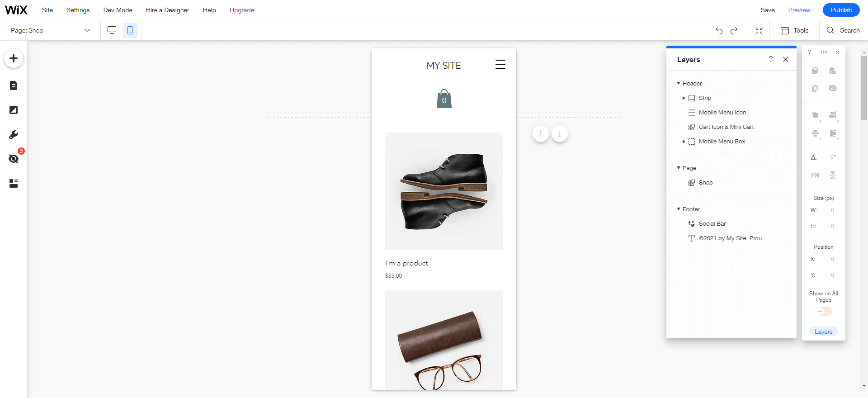Click the Layers button in toolbar
868x398 pixels.
(823, 332)
